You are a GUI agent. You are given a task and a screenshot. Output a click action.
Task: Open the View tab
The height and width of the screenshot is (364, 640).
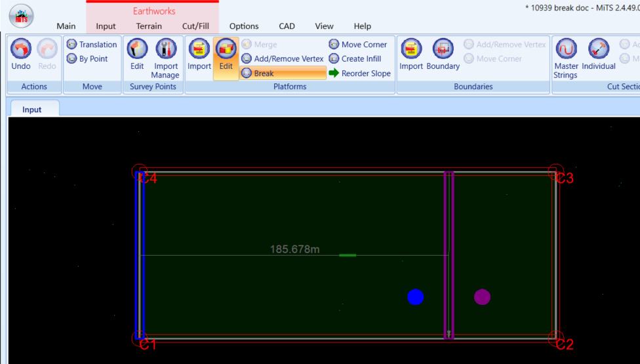click(x=324, y=26)
